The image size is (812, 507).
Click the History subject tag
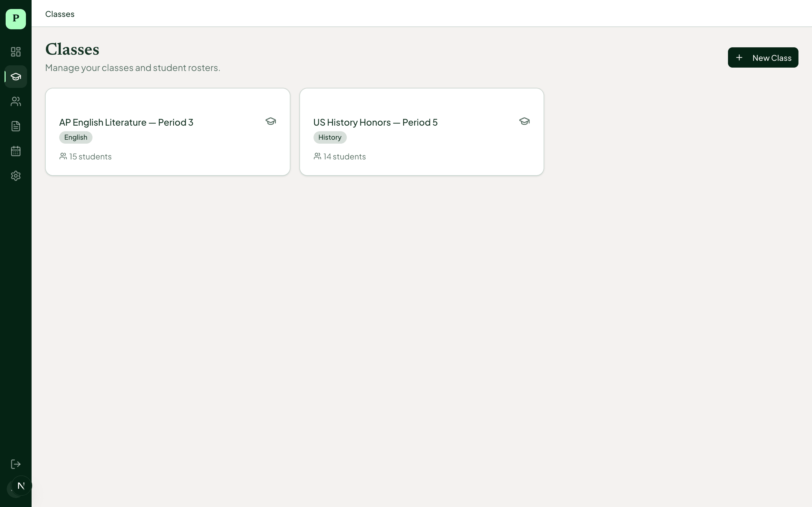(x=330, y=137)
